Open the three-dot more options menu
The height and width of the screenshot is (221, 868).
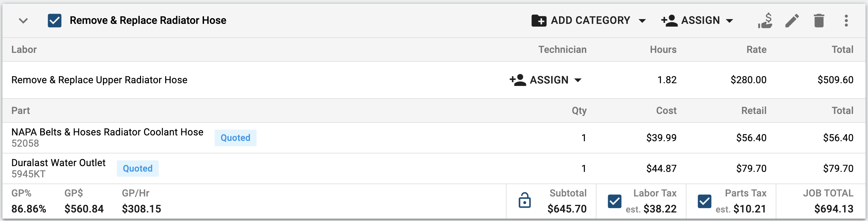846,20
